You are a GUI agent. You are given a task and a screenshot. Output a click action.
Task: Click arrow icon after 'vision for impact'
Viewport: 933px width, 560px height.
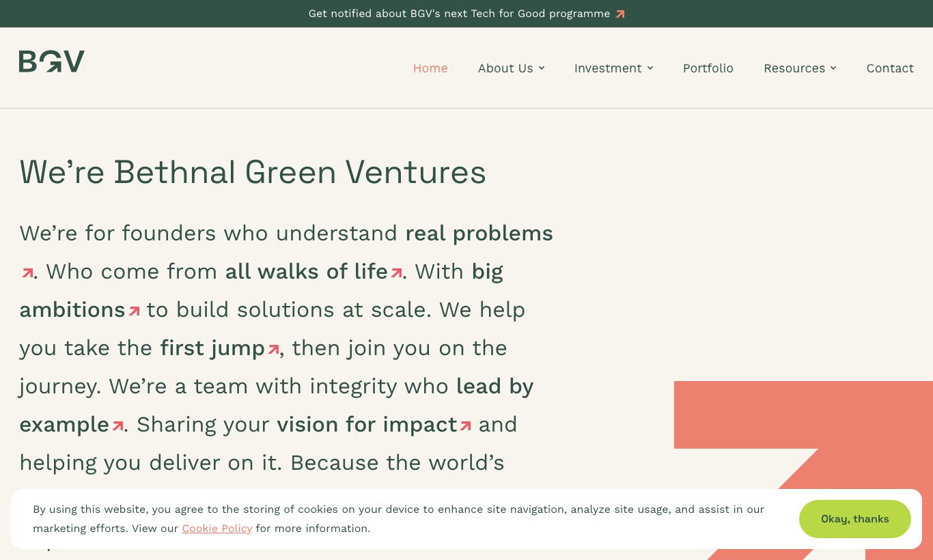[x=466, y=425]
